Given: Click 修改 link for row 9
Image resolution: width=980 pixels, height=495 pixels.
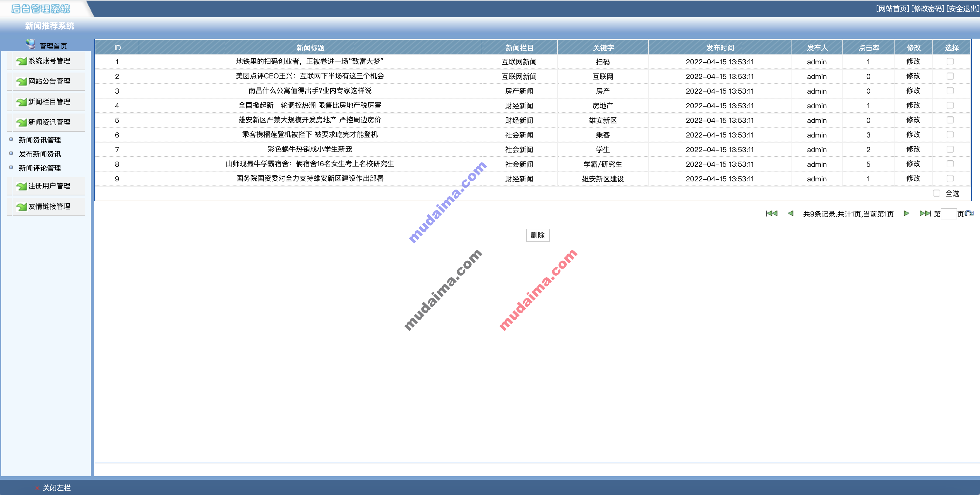Looking at the screenshot, I should [913, 179].
